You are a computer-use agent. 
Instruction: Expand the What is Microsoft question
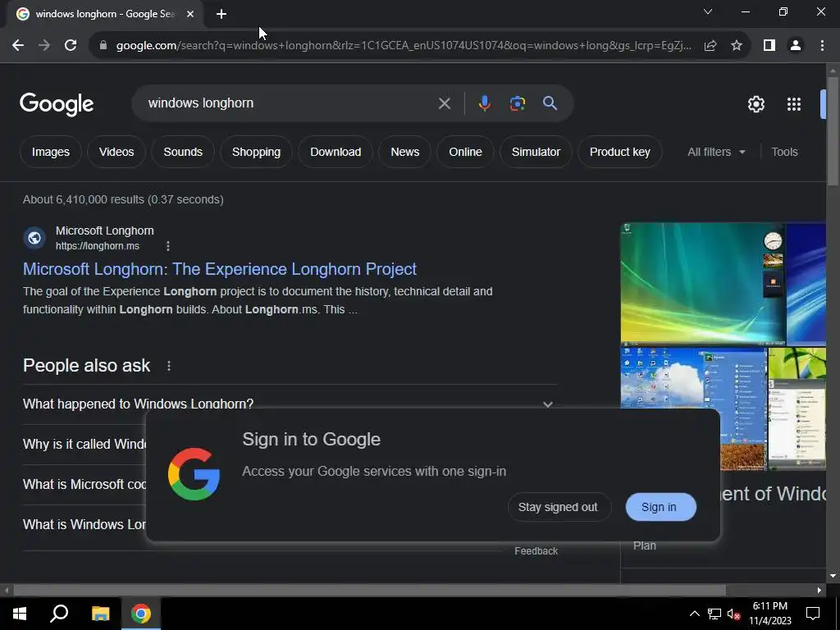84,484
